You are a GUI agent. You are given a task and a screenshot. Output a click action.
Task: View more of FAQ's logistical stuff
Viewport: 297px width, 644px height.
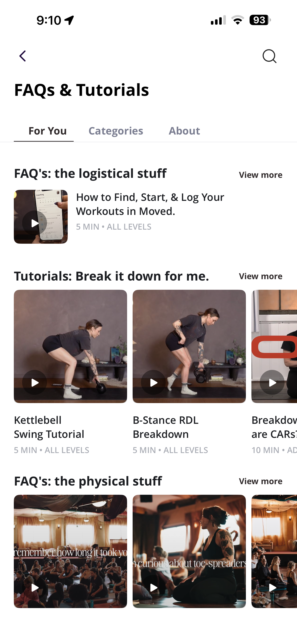[260, 175]
